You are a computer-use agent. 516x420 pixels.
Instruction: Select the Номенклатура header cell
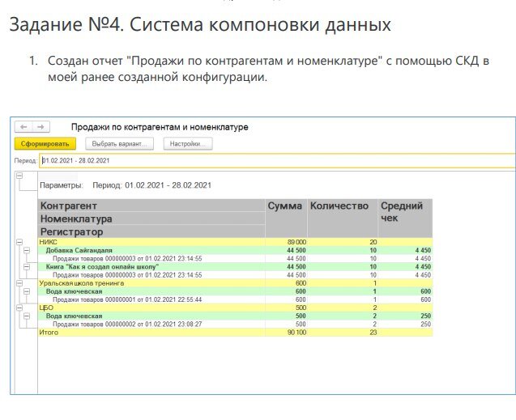pyautogui.click(x=151, y=218)
